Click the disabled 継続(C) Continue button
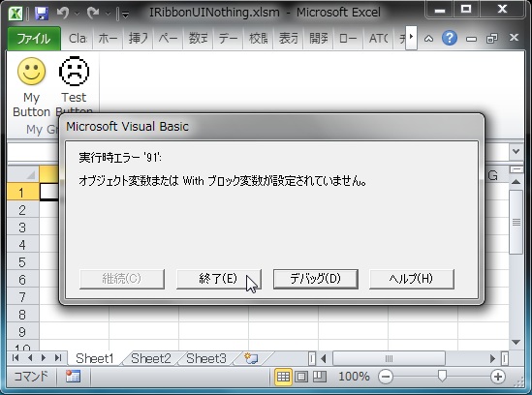 pyautogui.click(x=122, y=279)
